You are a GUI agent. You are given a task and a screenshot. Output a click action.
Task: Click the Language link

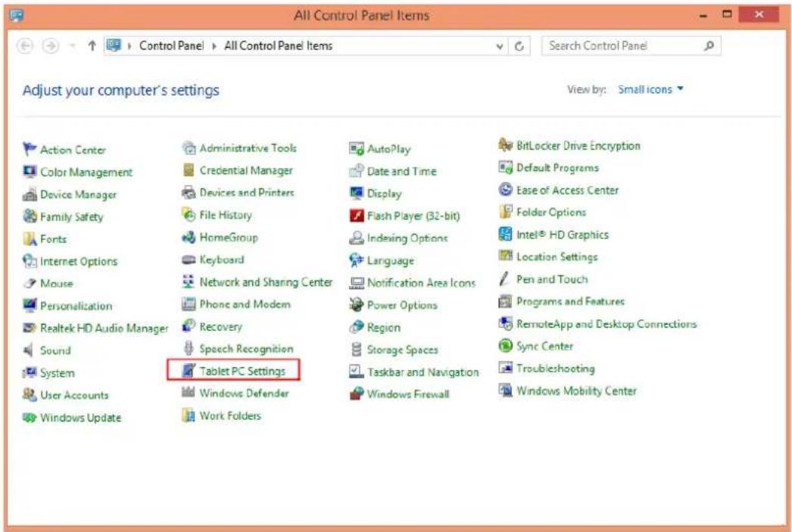coord(391,260)
